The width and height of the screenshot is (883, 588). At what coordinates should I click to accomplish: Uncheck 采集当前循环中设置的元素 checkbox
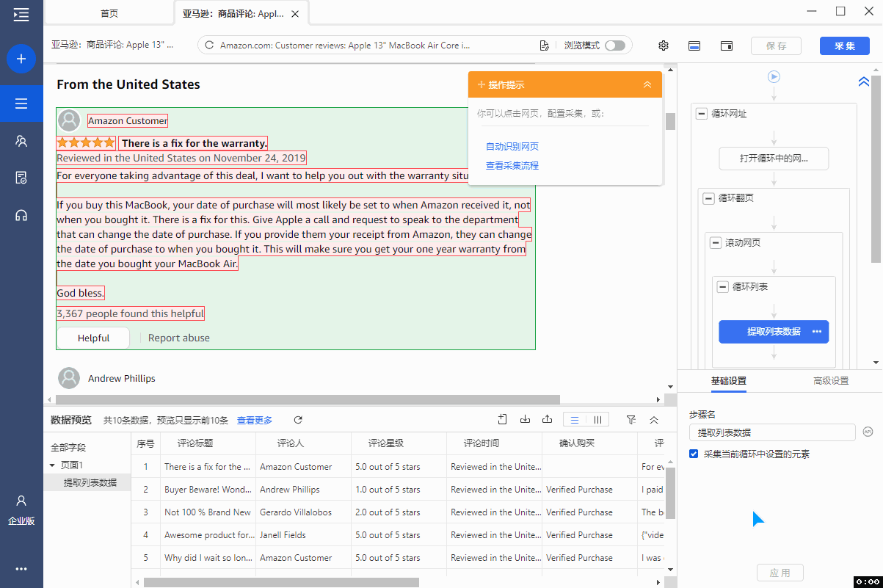[694, 454]
